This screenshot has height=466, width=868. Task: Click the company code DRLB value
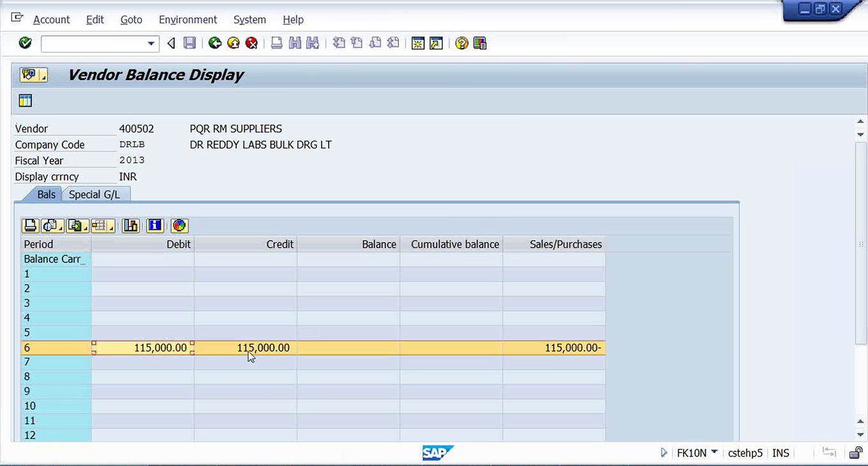(x=131, y=144)
